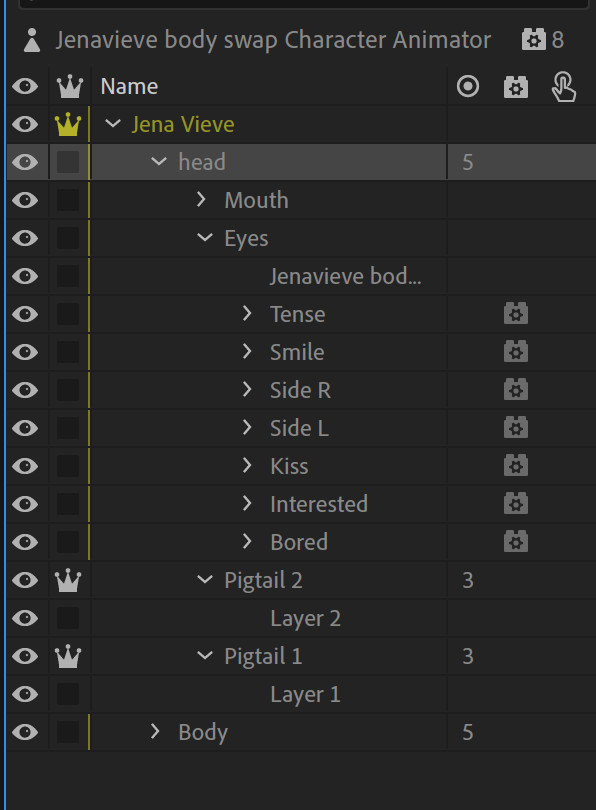Toggle the crown on Pigtail 2
The height and width of the screenshot is (810, 596).
pyautogui.click(x=68, y=580)
